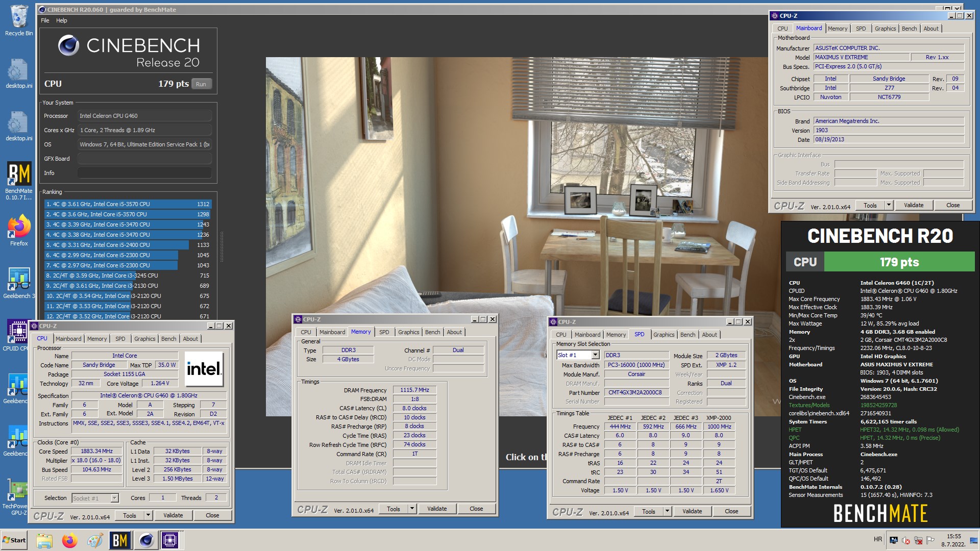Viewport: 980px width, 551px height.
Task: Click Tools button in bottom-left CPU-Z window
Action: [x=130, y=516]
